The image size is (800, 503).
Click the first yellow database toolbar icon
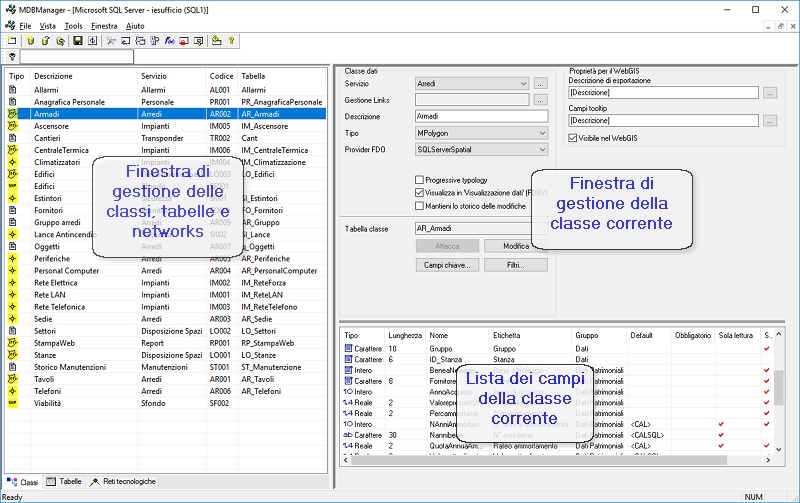pyautogui.click(x=31, y=41)
